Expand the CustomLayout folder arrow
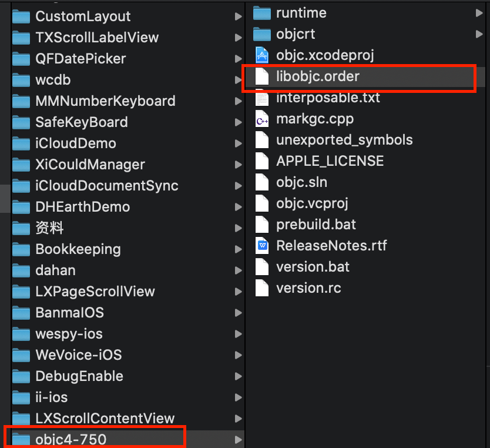This screenshot has height=448, width=490. pyautogui.click(x=239, y=16)
